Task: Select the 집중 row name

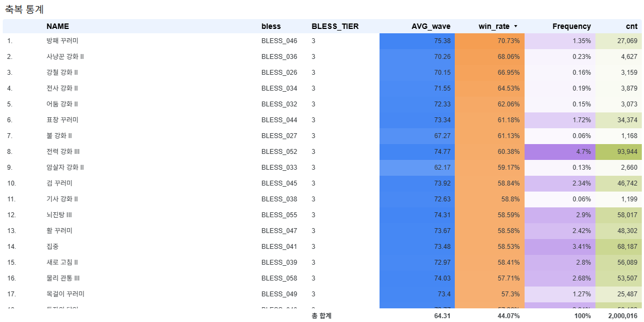Action: (52, 246)
